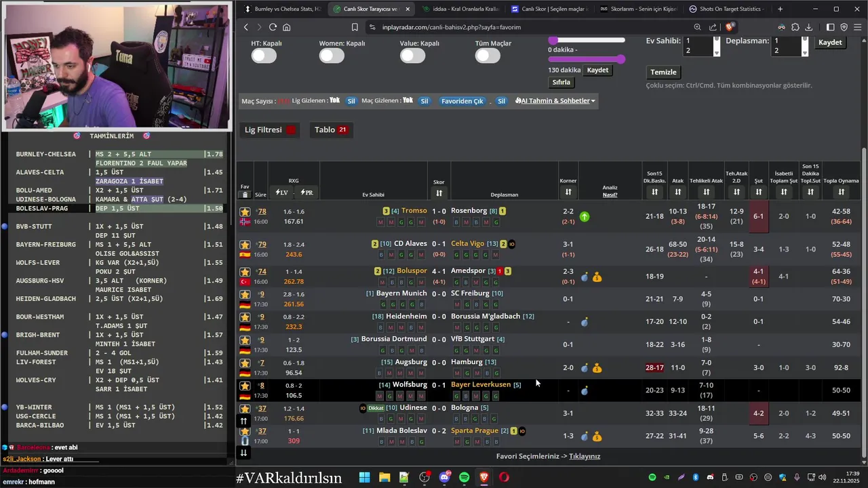Open browser downloads icon
The image size is (868, 488).
tap(809, 27)
